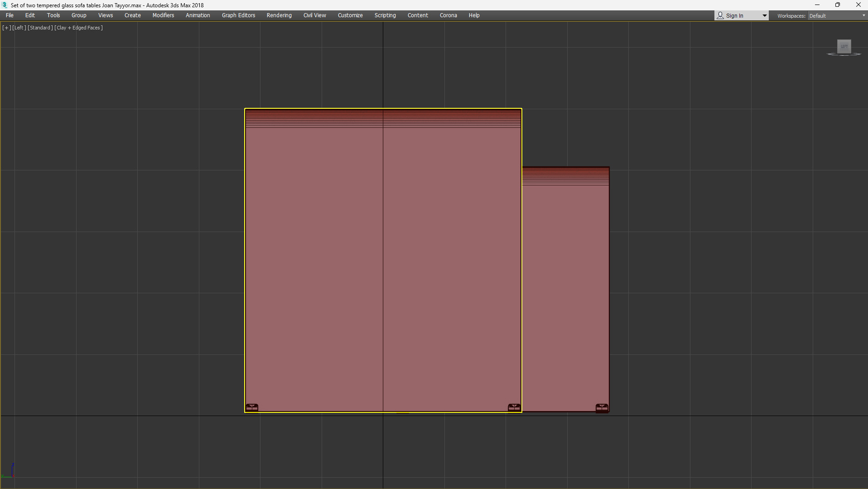
Task: Open the Customize menu
Action: (x=350, y=15)
